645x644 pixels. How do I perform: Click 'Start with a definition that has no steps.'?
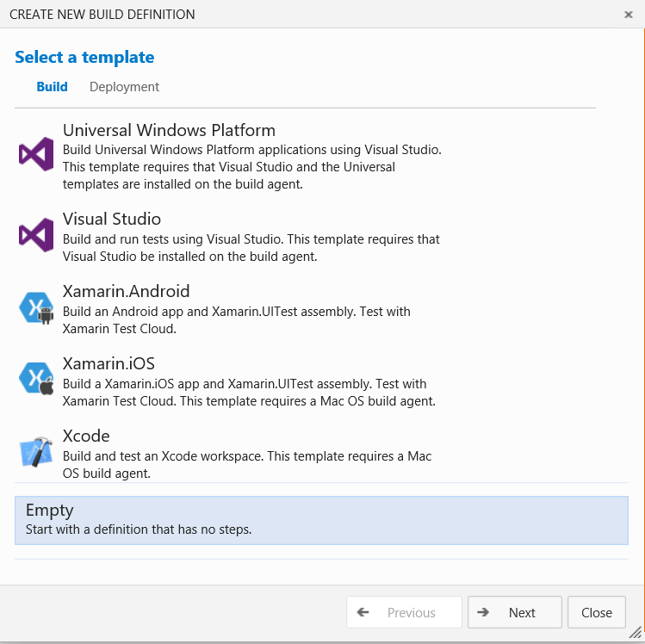139,529
